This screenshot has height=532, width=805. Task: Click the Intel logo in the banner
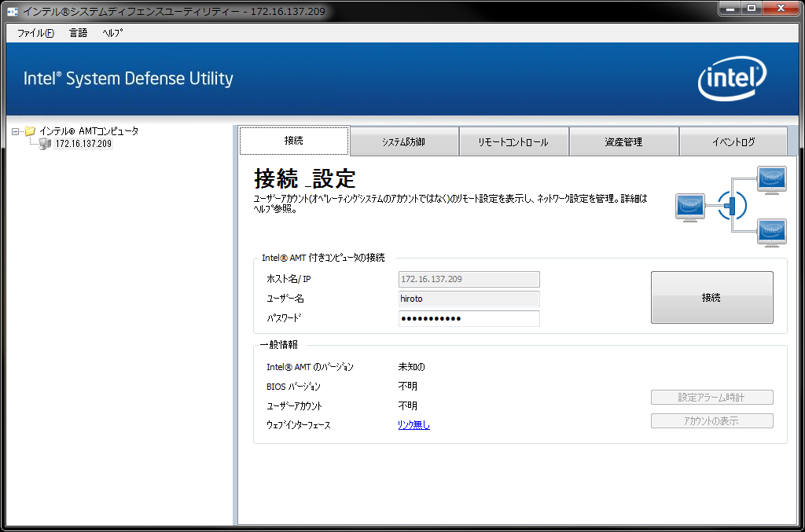tap(732, 78)
